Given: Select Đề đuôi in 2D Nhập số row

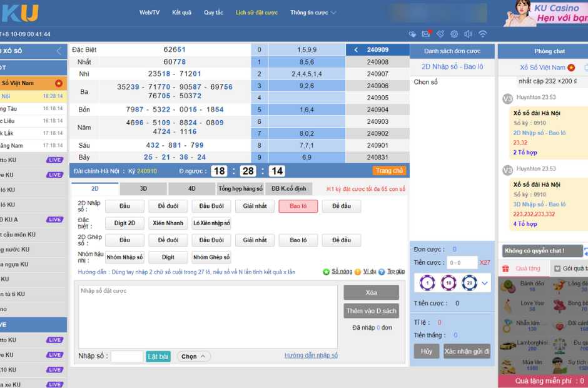Looking at the screenshot, I should click(168, 206).
